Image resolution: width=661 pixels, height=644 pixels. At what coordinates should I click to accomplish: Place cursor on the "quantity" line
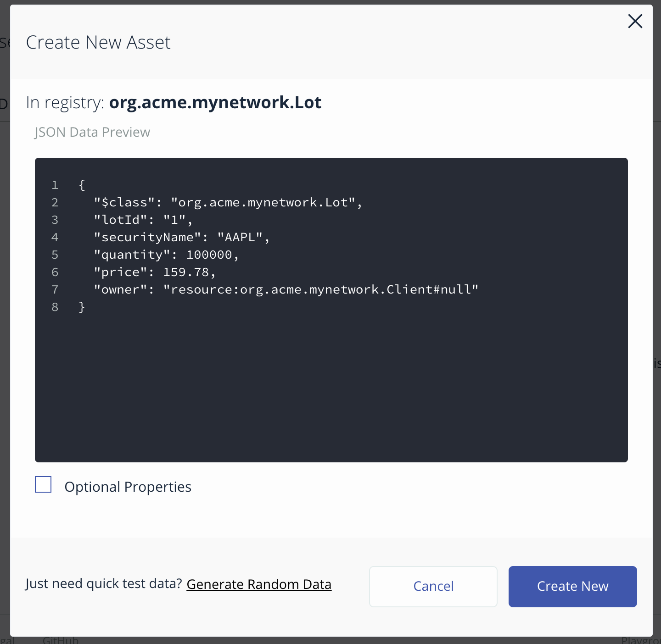tap(166, 255)
